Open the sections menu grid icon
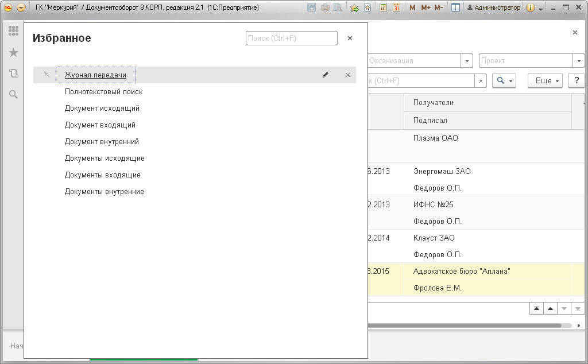 [14, 31]
